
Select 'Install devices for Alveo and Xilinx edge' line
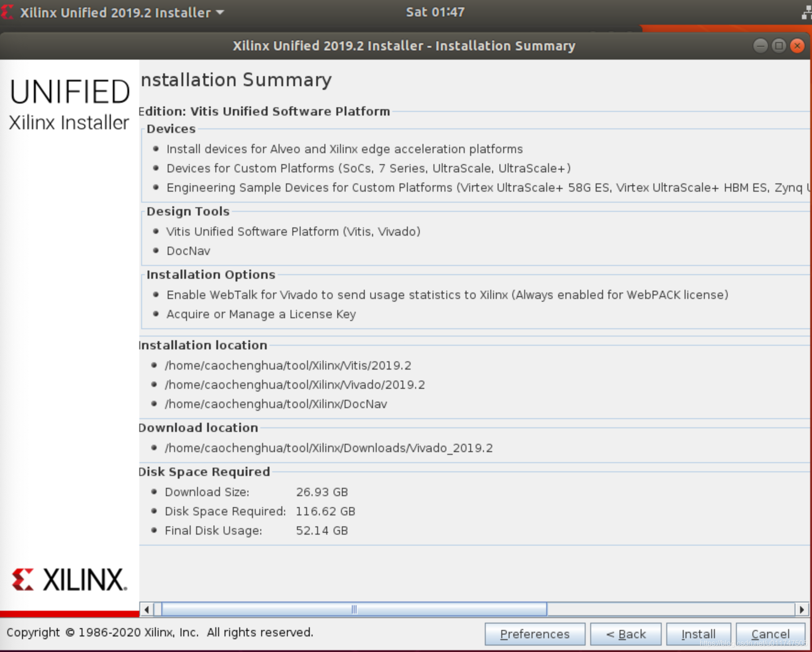pos(345,149)
